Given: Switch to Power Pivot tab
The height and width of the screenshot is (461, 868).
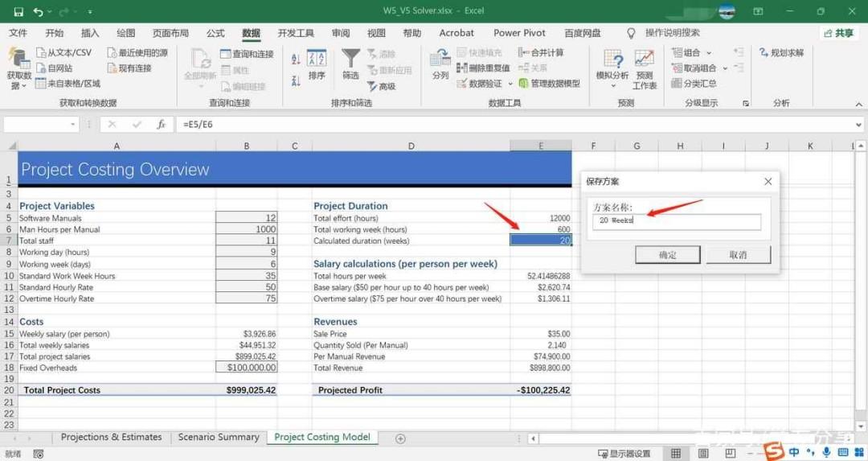Looking at the screenshot, I should [x=519, y=33].
